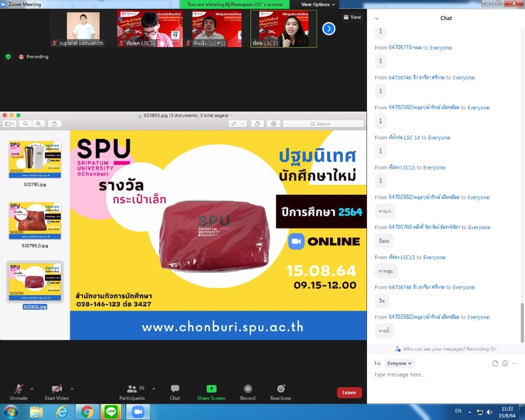Image resolution: width=525 pixels, height=420 pixels.
Task: Open Google Chrome from taskbar
Action: click(87, 412)
